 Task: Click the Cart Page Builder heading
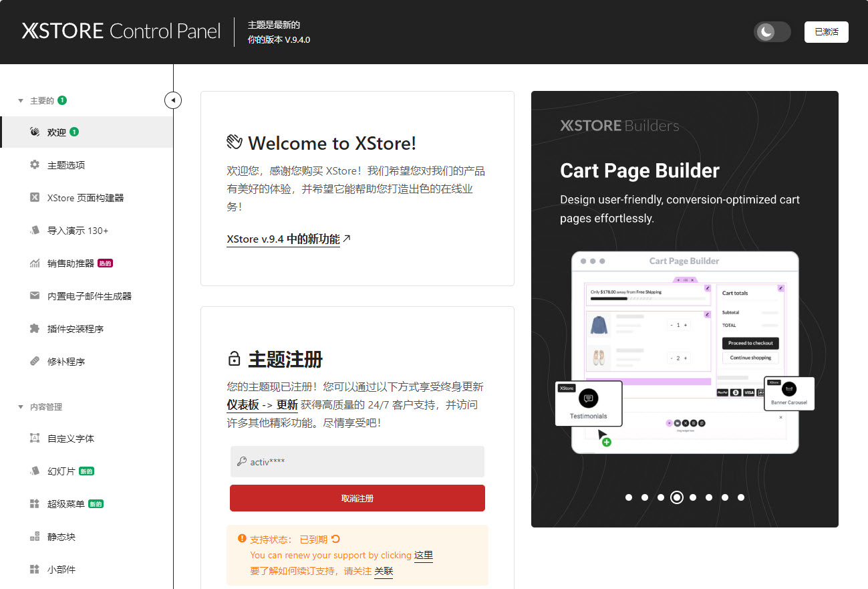point(639,170)
